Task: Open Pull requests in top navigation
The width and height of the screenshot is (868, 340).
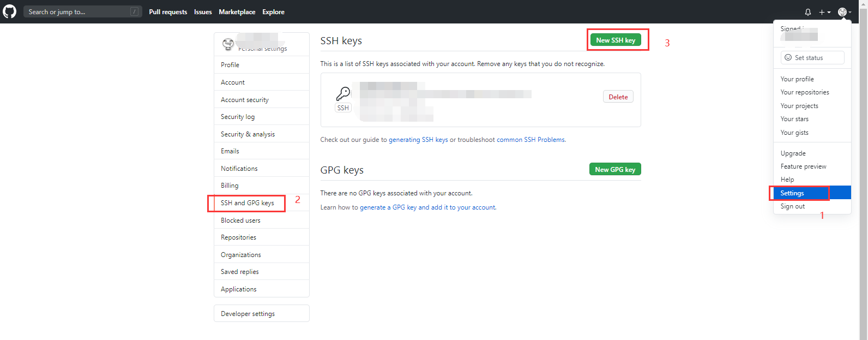Action: pyautogui.click(x=168, y=12)
